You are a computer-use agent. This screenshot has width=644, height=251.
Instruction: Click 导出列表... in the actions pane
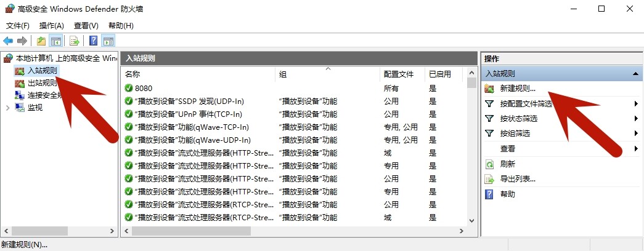(x=518, y=179)
